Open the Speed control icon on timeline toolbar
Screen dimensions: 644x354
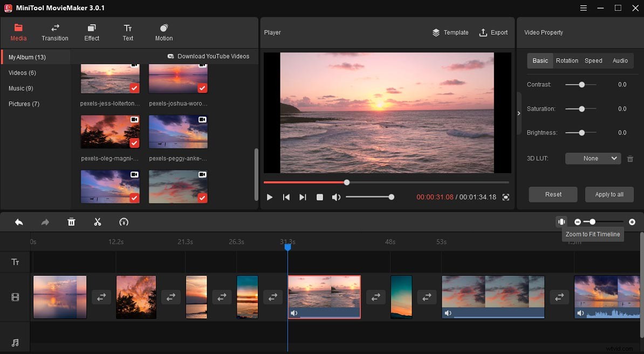[x=124, y=222]
